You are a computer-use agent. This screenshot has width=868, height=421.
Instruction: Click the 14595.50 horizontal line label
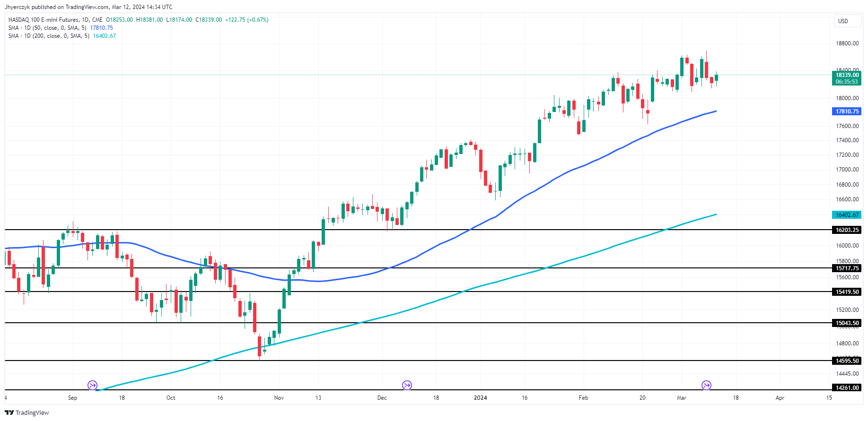click(847, 361)
